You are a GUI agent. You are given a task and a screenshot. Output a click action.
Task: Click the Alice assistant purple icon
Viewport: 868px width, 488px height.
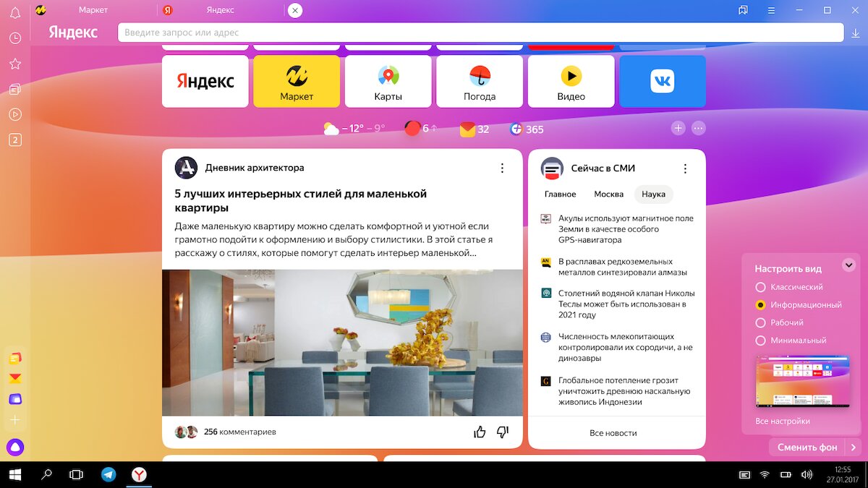14,448
